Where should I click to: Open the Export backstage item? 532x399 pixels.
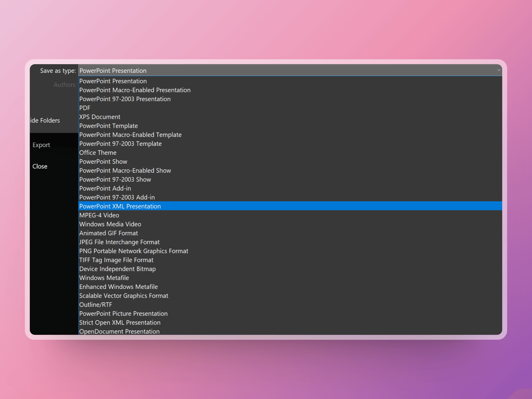[41, 145]
